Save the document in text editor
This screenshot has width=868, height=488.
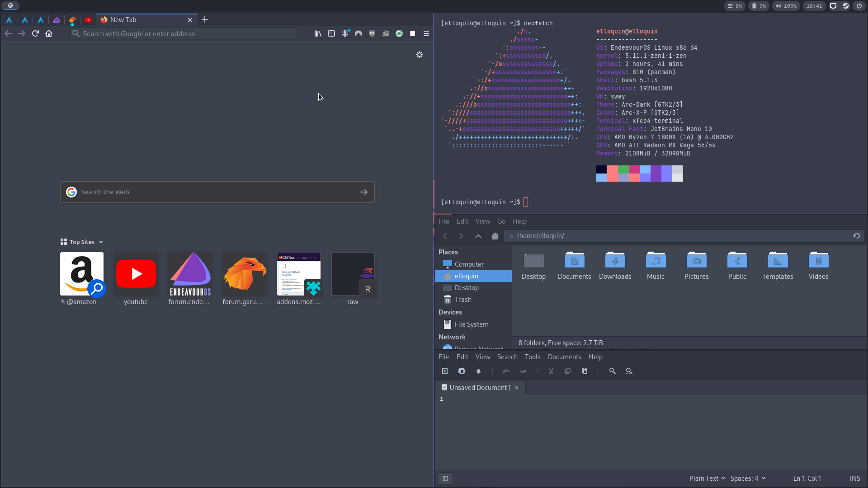478,371
